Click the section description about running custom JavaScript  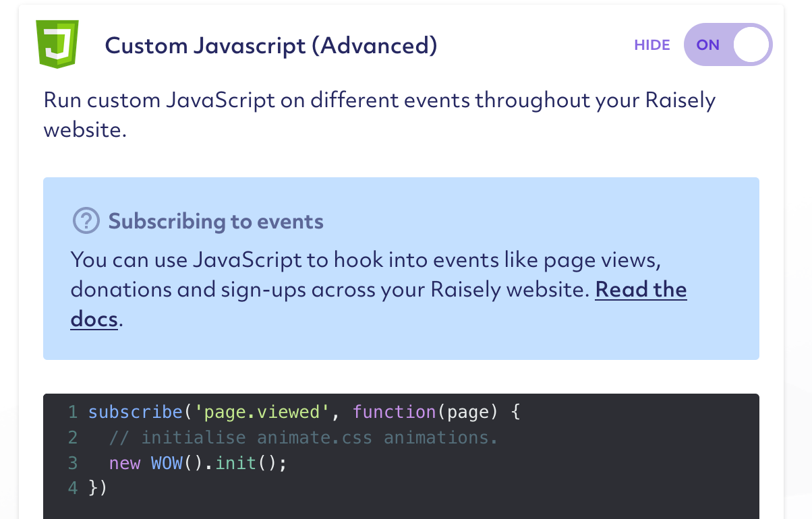click(379, 114)
